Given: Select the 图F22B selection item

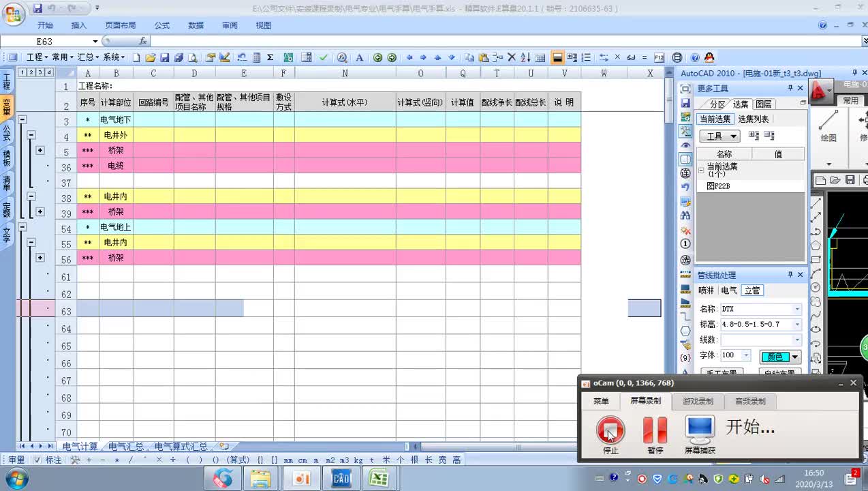Looking at the screenshot, I should [718, 185].
